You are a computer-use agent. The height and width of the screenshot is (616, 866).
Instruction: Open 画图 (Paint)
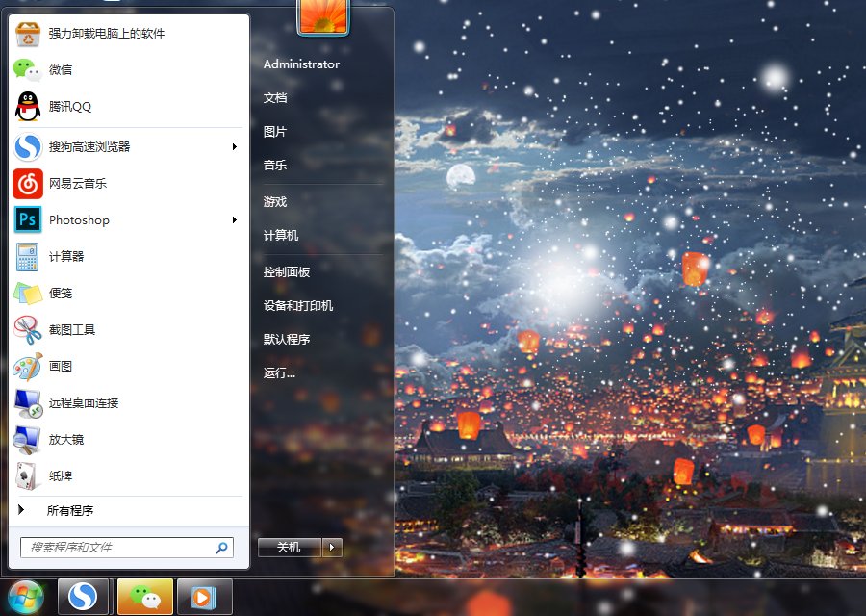pos(63,367)
